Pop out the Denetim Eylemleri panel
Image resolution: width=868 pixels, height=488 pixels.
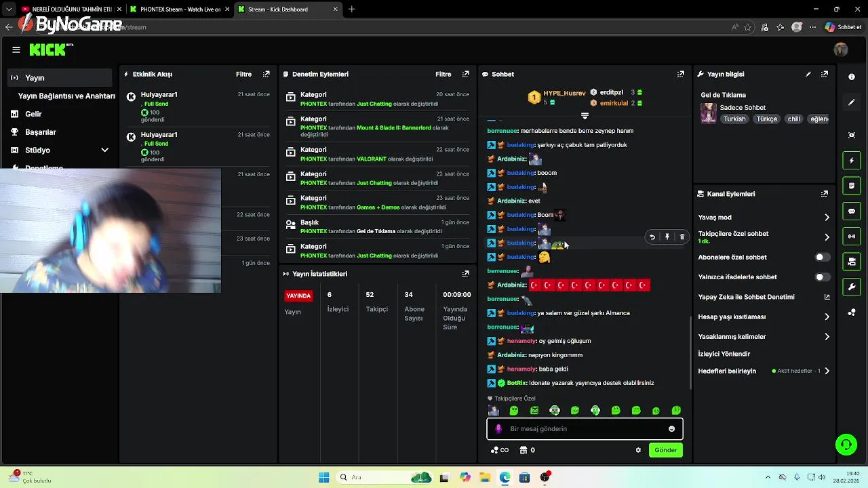[465, 74]
